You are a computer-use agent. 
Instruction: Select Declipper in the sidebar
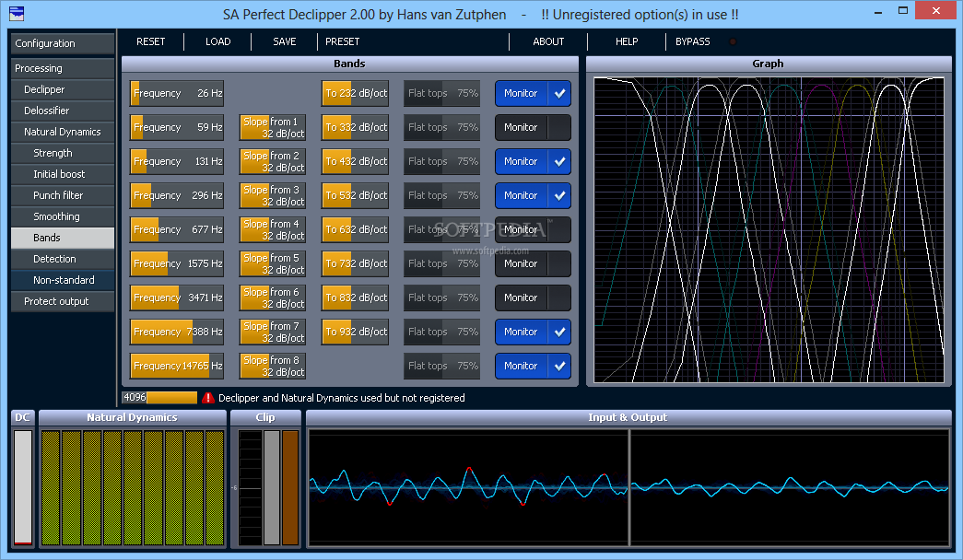click(63, 89)
